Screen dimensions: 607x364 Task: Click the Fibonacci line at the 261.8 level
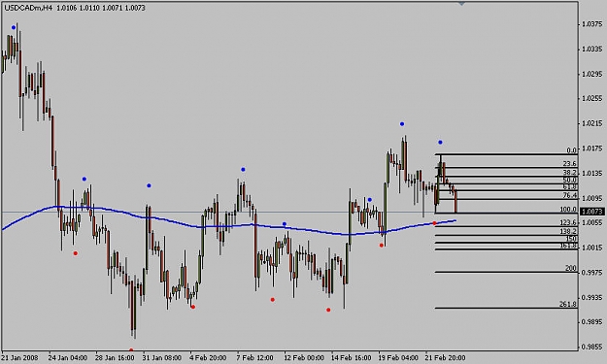click(x=506, y=309)
